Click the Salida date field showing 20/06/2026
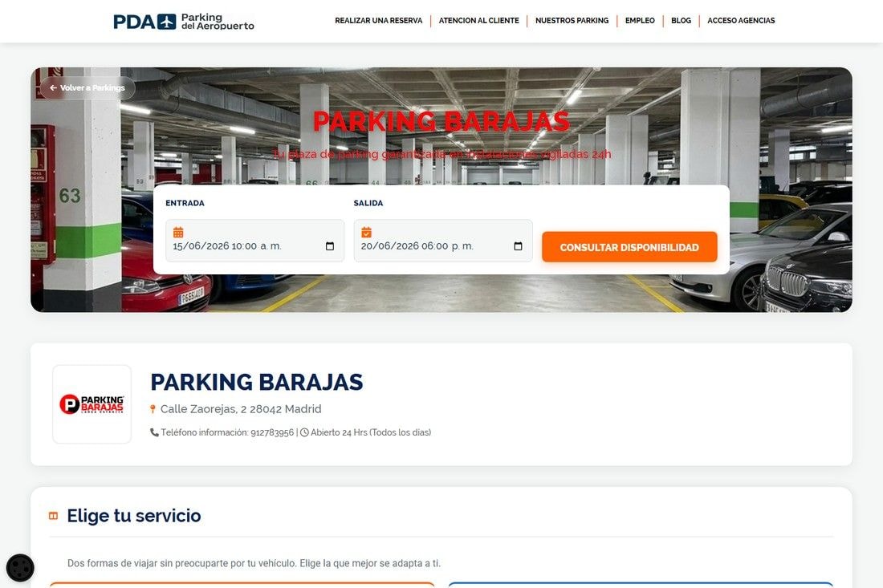883x588 pixels. [442, 241]
